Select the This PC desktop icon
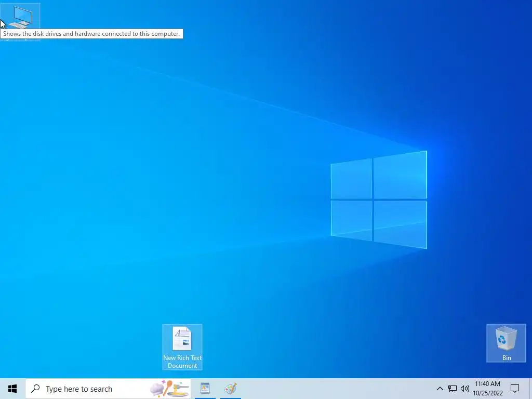The image size is (532, 399). (20, 17)
